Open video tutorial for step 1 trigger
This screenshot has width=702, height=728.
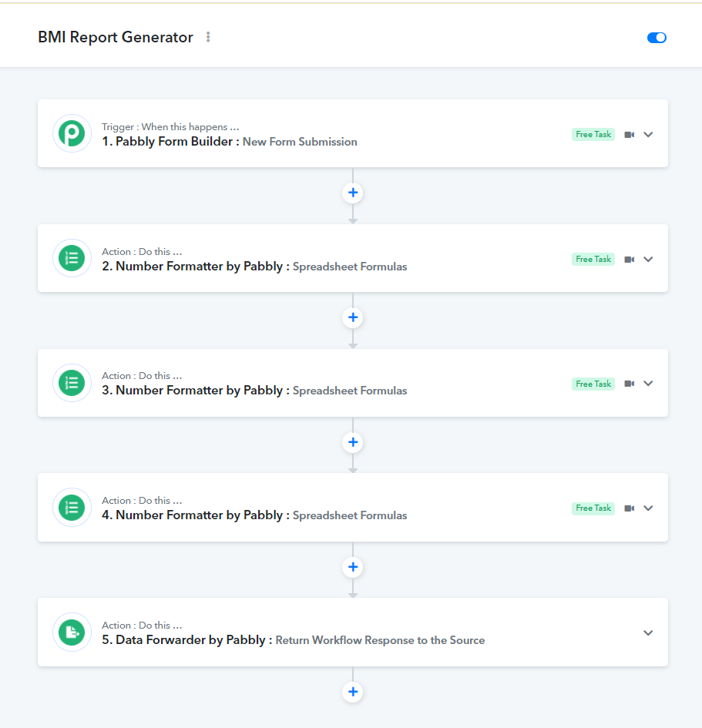(629, 135)
